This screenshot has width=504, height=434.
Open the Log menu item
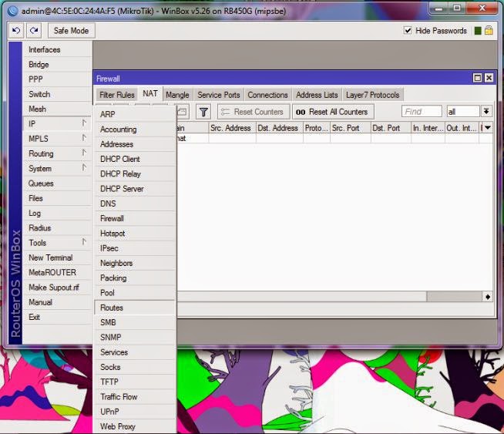[58, 213]
